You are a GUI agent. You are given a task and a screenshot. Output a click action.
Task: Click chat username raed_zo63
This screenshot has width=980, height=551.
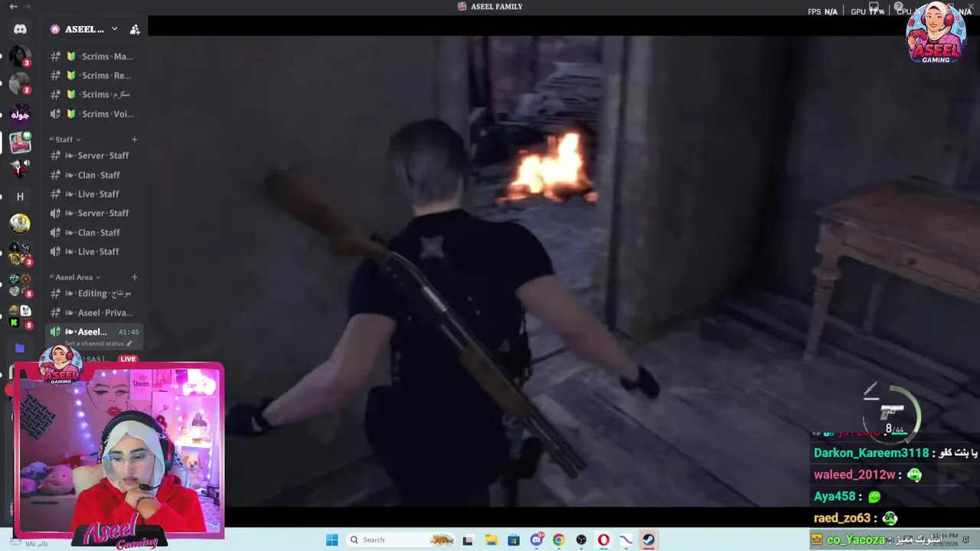(x=841, y=518)
